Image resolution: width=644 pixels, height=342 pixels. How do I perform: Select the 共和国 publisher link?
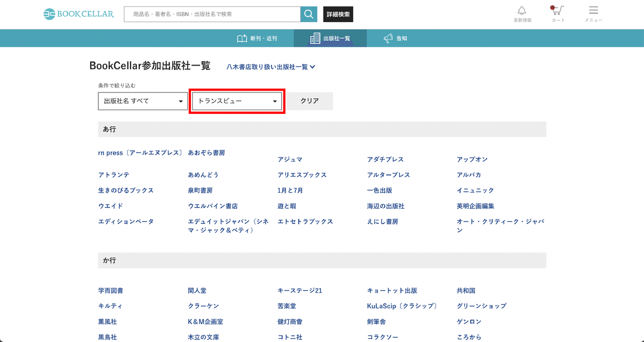coord(466,290)
